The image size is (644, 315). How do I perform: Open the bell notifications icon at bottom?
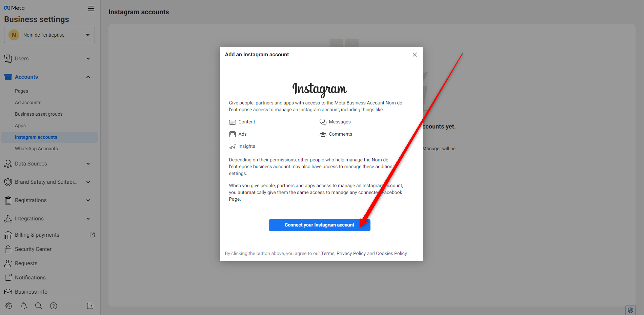click(x=24, y=306)
